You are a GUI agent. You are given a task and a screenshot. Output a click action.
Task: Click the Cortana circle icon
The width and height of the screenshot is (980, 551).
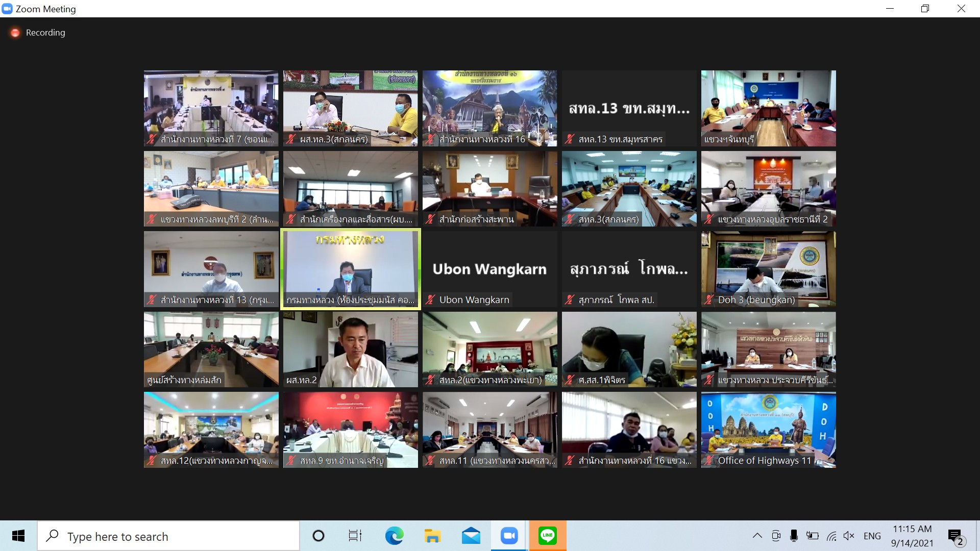(x=318, y=536)
